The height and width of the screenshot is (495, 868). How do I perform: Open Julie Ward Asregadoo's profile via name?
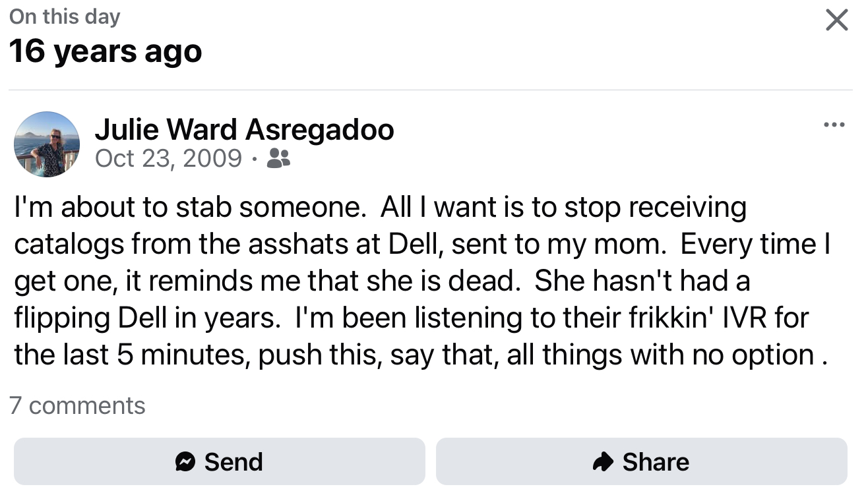tap(244, 129)
